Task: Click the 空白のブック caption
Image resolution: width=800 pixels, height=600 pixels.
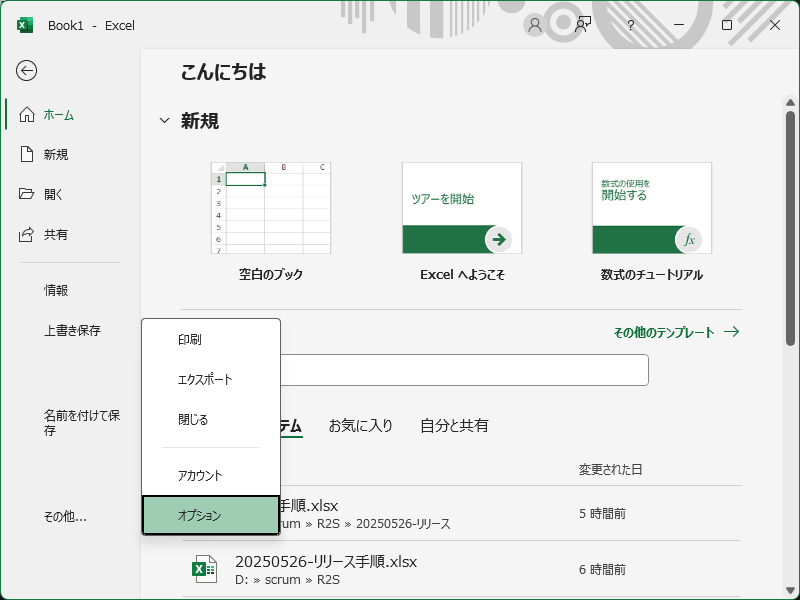Action: coord(271,274)
